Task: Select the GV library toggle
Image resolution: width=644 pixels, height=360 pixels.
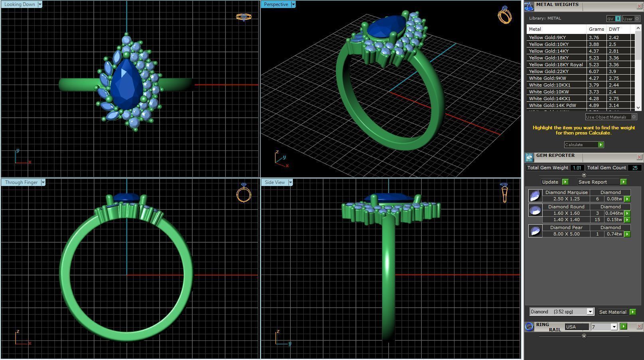Action: [614, 19]
